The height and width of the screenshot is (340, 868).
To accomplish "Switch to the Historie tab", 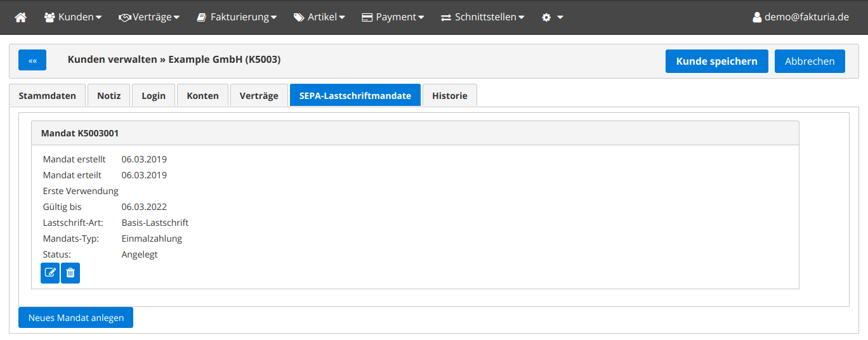I will 449,96.
